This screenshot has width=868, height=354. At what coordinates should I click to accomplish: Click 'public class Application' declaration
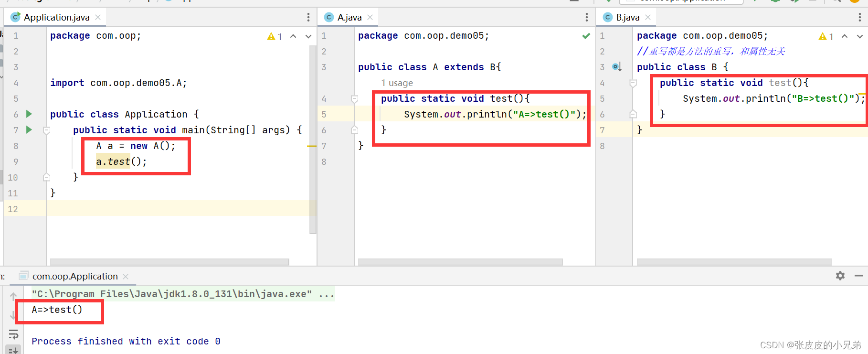pos(125,115)
